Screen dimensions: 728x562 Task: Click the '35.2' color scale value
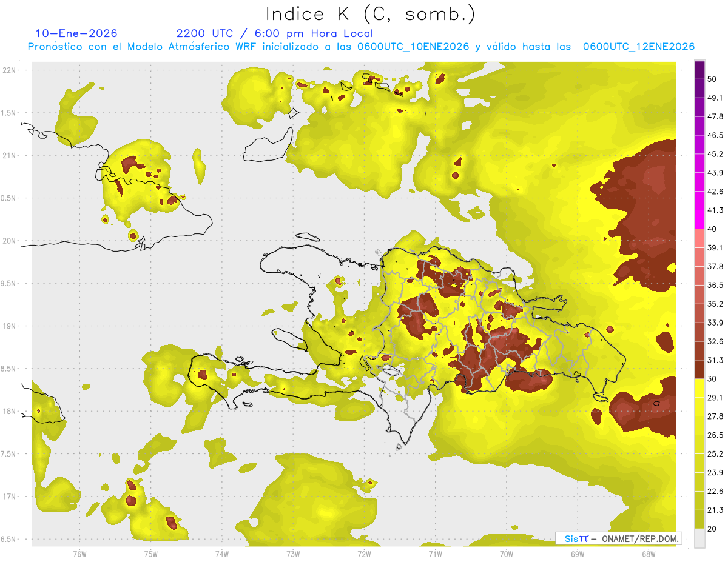[715, 304]
